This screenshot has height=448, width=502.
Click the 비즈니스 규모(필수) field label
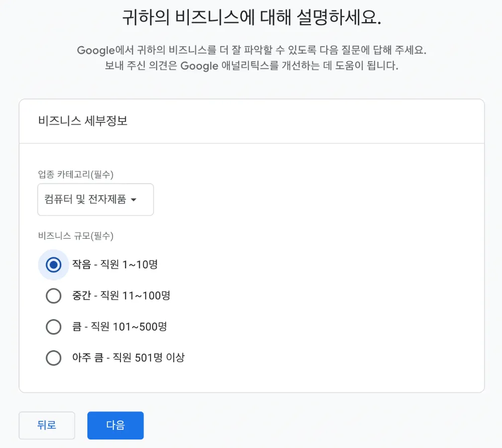(x=75, y=236)
